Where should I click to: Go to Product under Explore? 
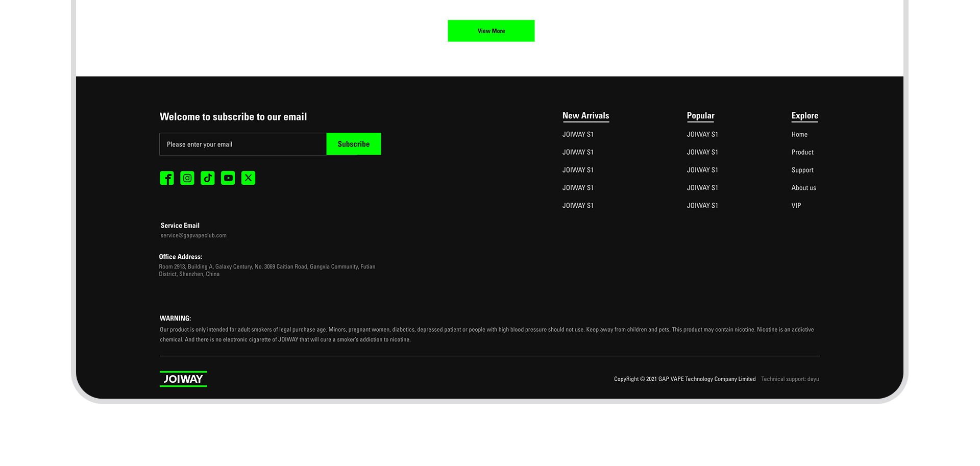pyautogui.click(x=802, y=153)
